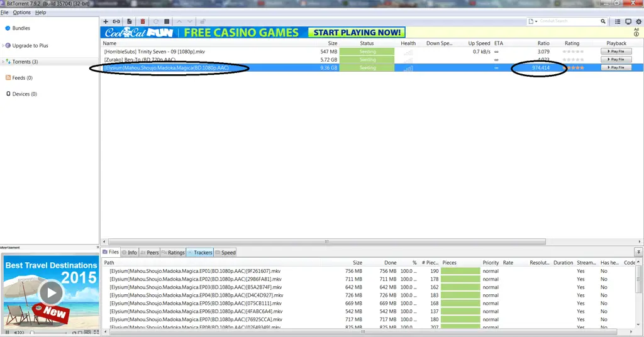This screenshot has height=337, width=644.
Task: Click the ad info circle icon
Action: (636, 34)
